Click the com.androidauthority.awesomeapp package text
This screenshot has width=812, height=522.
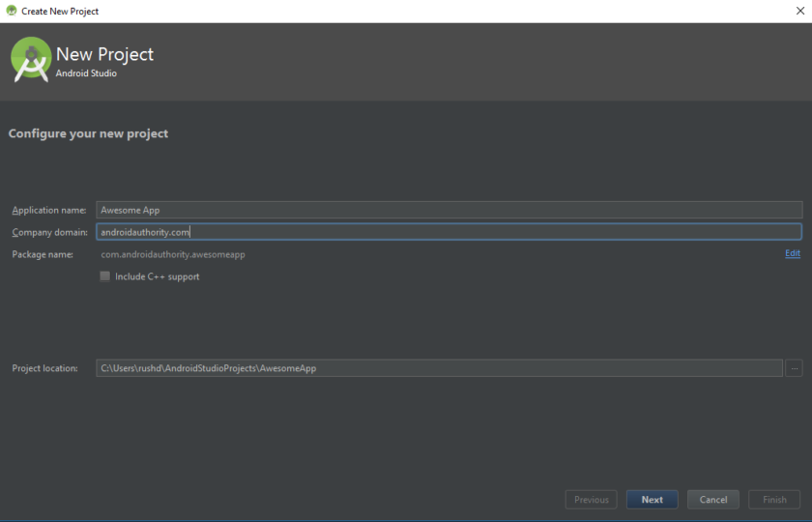tap(172, 254)
